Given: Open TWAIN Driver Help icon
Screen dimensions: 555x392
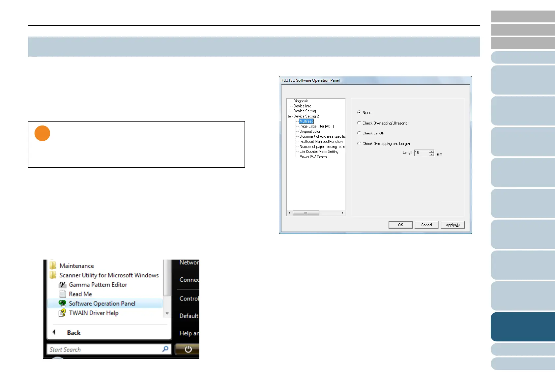Looking at the screenshot, I should point(62,313).
